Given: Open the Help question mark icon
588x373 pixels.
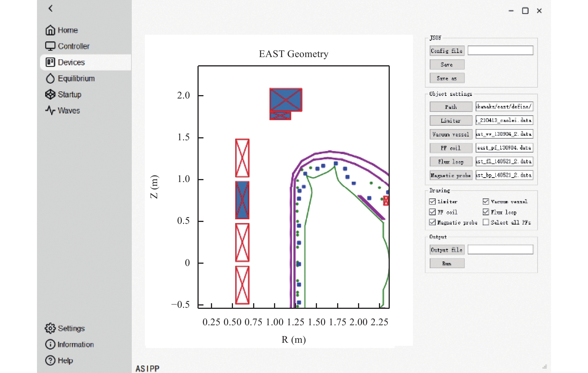Looking at the screenshot, I should pyautogui.click(x=50, y=360).
